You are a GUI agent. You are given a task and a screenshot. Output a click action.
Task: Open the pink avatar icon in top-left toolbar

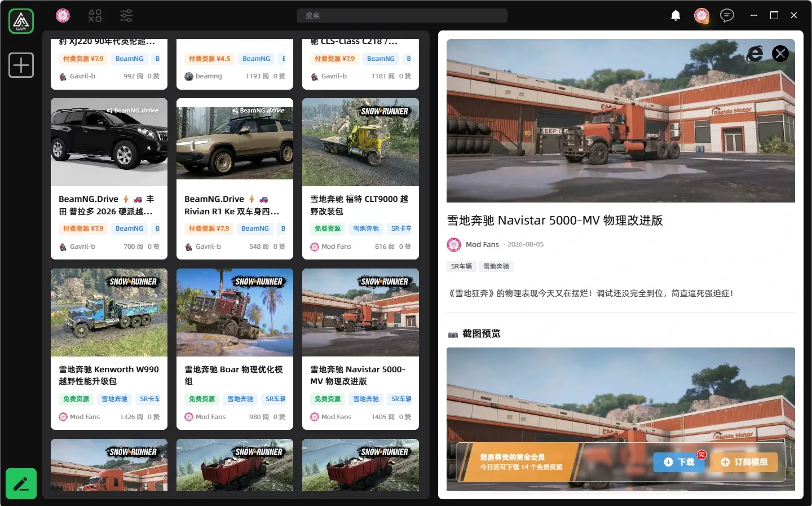(x=63, y=15)
